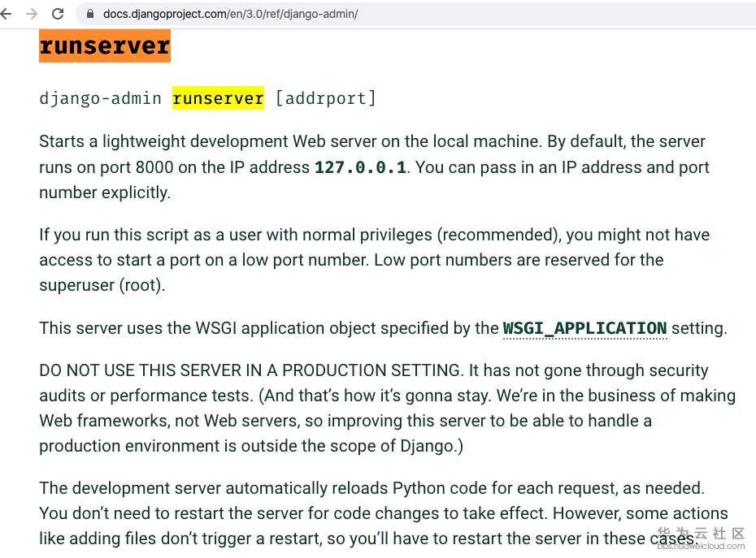The height and width of the screenshot is (558, 756).
Task: Click the yellow-highlighted runserver command word
Action: pos(218,98)
